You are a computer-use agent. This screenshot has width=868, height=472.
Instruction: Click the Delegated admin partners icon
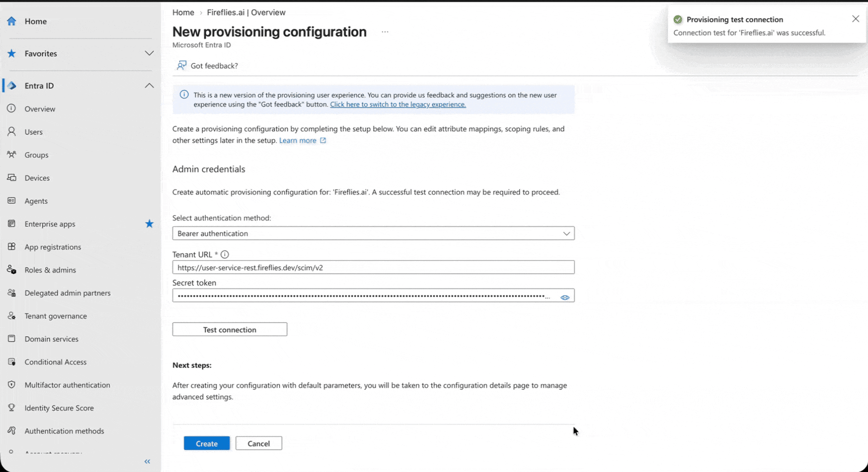click(12, 293)
